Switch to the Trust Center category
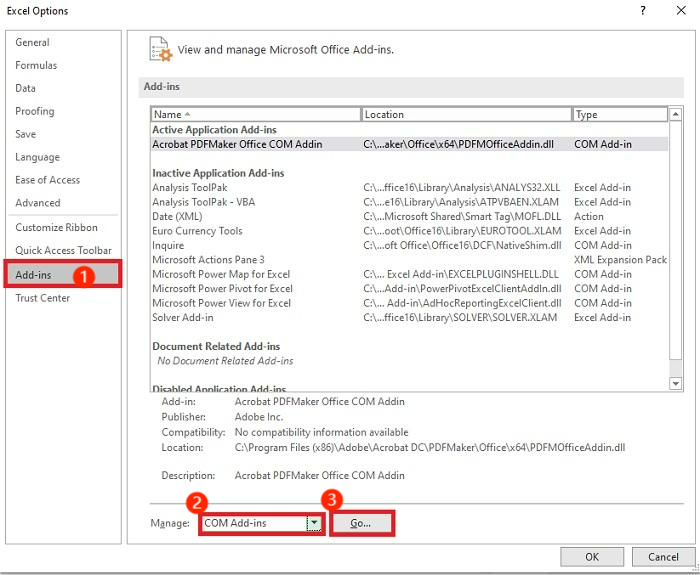This screenshot has height=575, width=700. click(43, 298)
